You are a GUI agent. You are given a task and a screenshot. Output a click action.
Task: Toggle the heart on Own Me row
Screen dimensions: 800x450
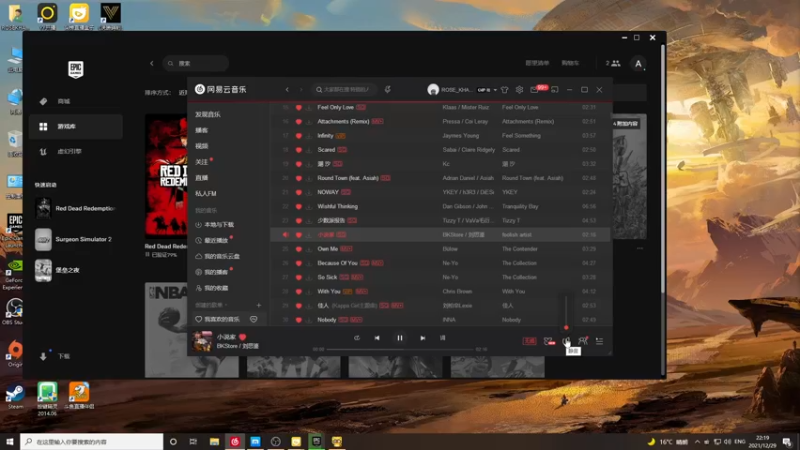pyautogui.click(x=299, y=249)
